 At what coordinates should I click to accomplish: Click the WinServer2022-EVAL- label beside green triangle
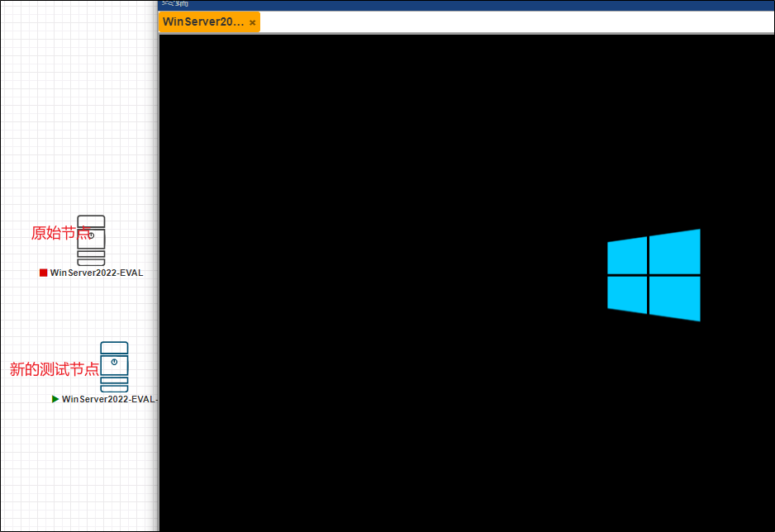pos(110,399)
